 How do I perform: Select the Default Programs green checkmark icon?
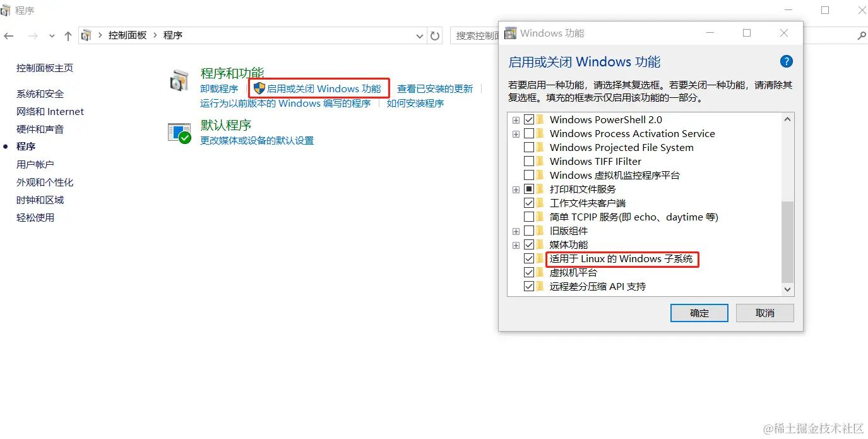pos(179,132)
